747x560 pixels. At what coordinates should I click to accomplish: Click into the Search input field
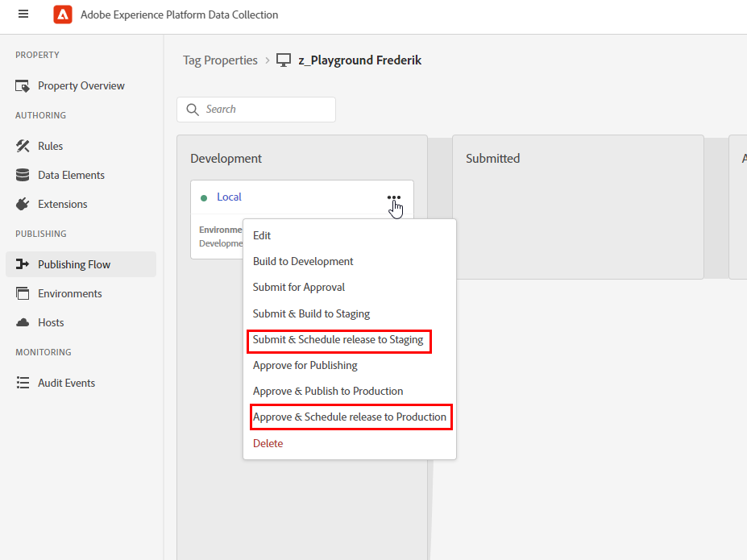pyautogui.click(x=264, y=110)
